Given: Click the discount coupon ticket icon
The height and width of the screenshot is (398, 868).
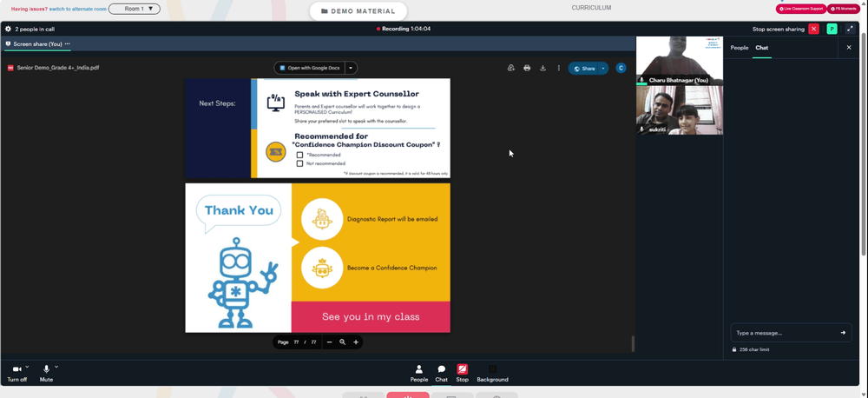Looking at the screenshot, I should point(276,151).
